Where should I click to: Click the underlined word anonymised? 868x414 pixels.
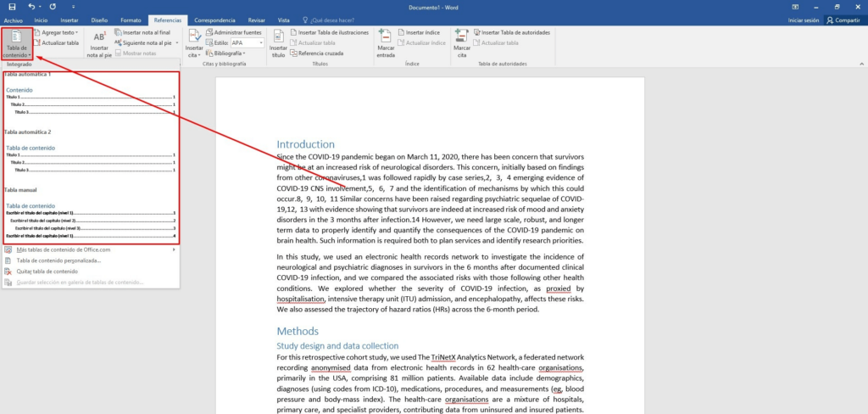[329, 368]
